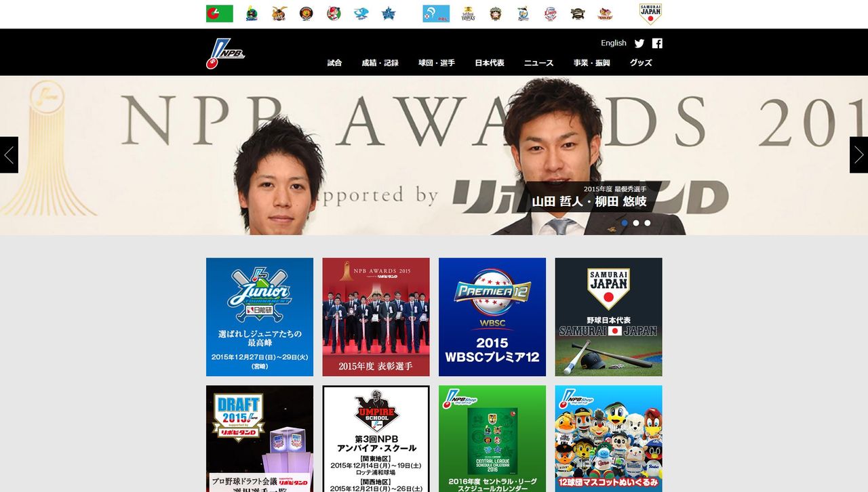This screenshot has width=868, height=492.
Task: Open the Samurai Japan logo in top bar
Action: [x=650, y=14]
